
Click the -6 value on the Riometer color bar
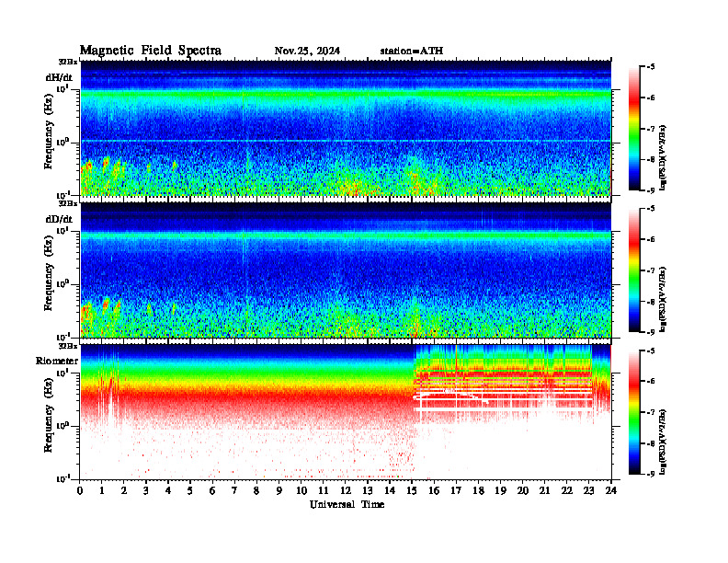(x=650, y=381)
